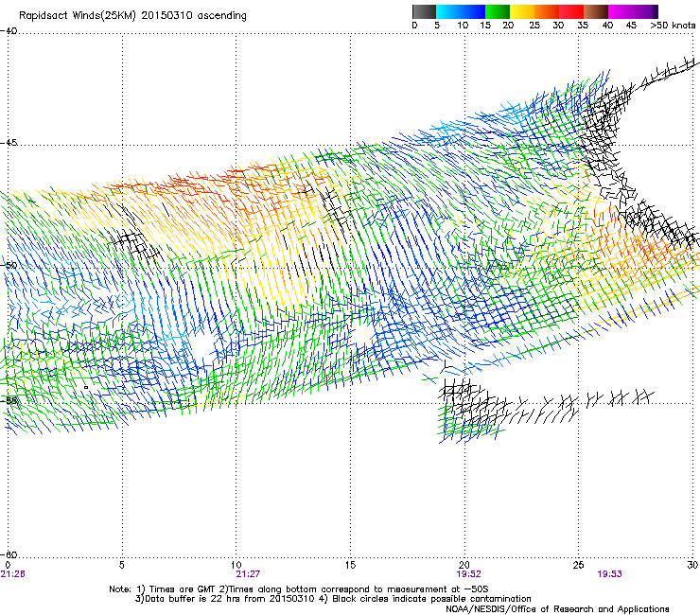Viewport: 700px width, 615px height.
Task: Click the 'Times are GMT' note line
Action: point(299,589)
